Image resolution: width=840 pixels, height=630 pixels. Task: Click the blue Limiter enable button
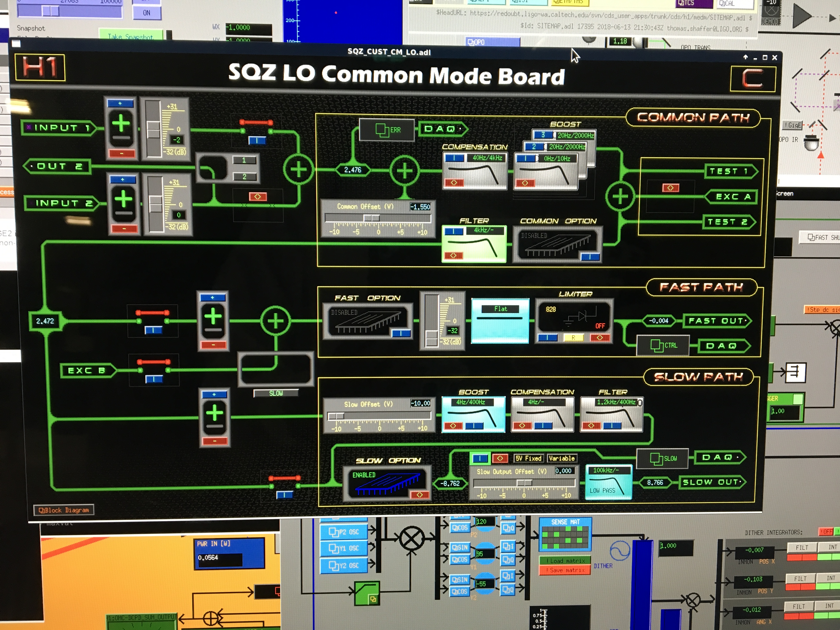[547, 337]
